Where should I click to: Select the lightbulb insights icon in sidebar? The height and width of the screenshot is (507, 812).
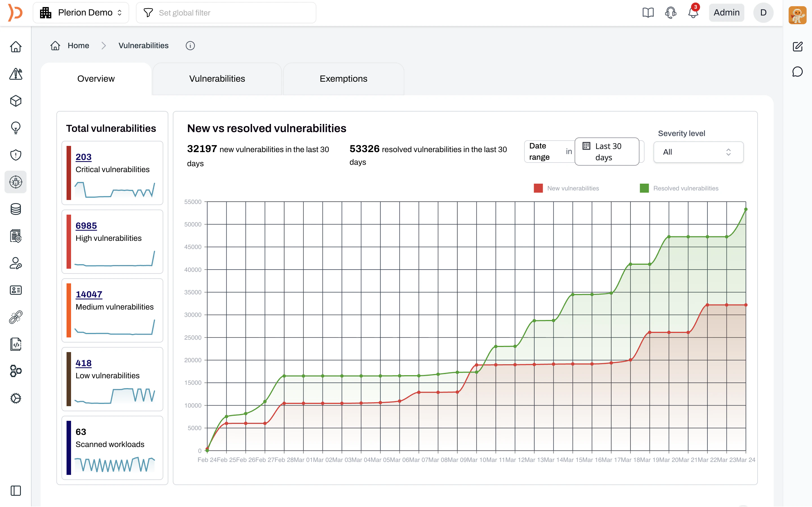click(16, 128)
